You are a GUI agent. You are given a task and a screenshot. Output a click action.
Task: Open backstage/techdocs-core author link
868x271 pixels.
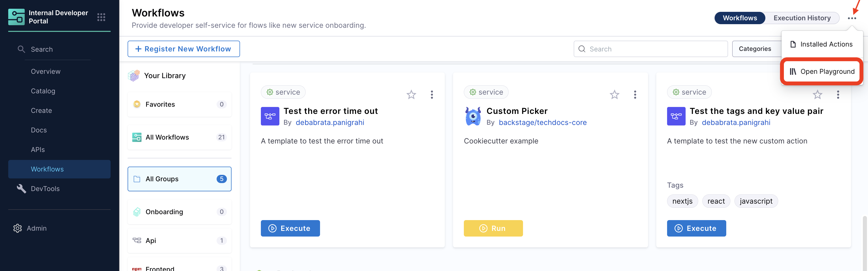[543, 123]
